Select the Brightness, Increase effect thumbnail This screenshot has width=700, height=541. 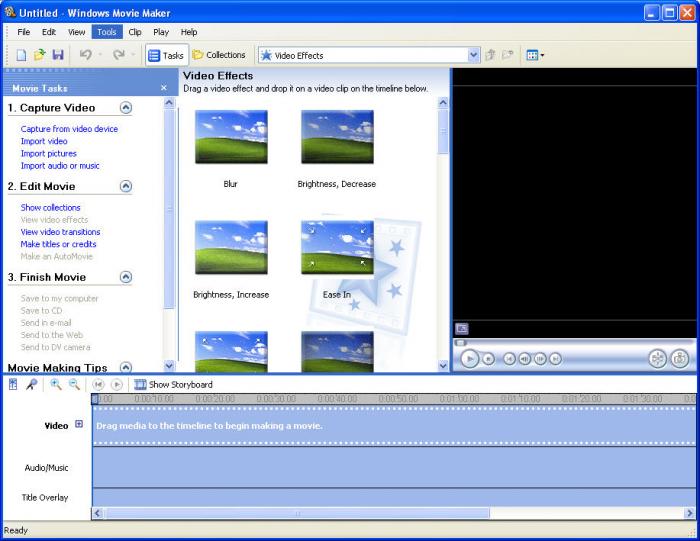[231, 248]
